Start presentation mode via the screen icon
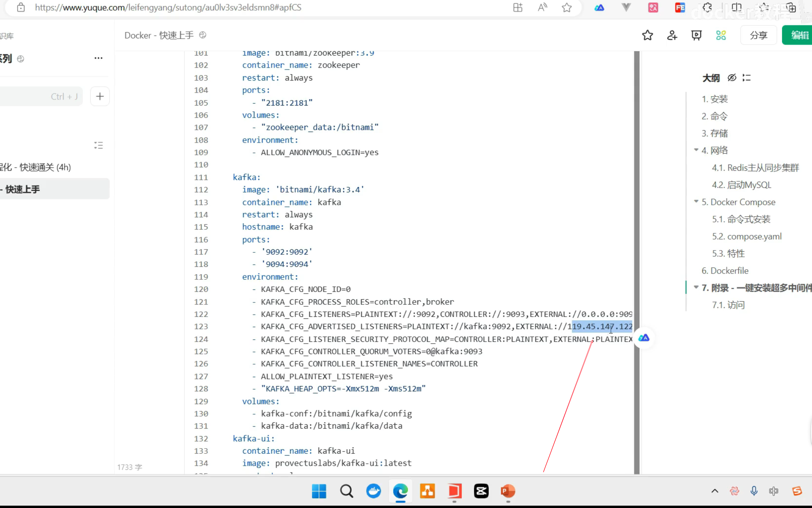This screenshot has width=812, height=508. (x=696, y=35)
